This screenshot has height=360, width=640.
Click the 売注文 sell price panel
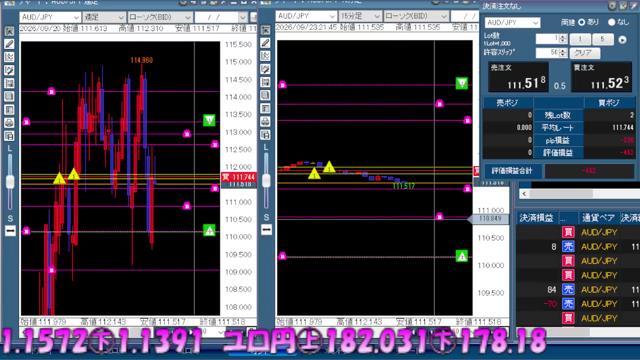pyautogui.click(x=518, y=77)
